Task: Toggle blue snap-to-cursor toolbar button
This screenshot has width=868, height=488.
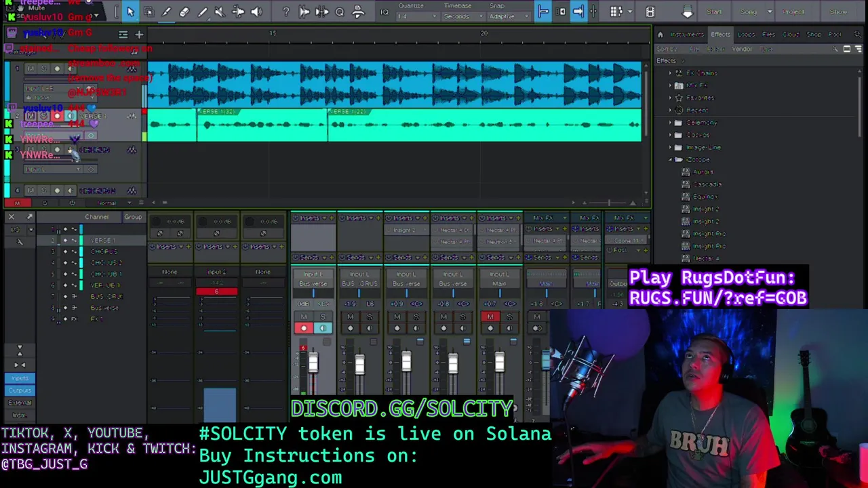Action: point(542,12)
